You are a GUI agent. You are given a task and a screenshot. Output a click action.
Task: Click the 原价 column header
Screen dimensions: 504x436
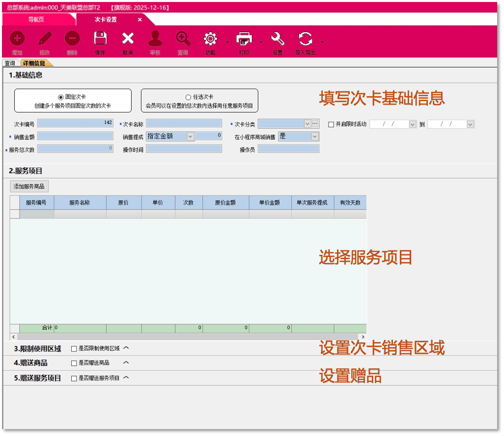point(124,203)
